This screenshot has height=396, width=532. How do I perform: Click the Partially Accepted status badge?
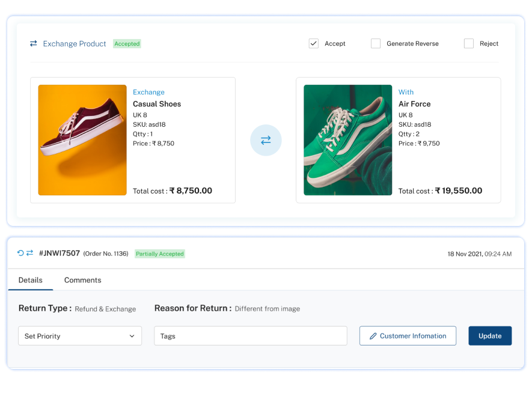click(160, 254)
